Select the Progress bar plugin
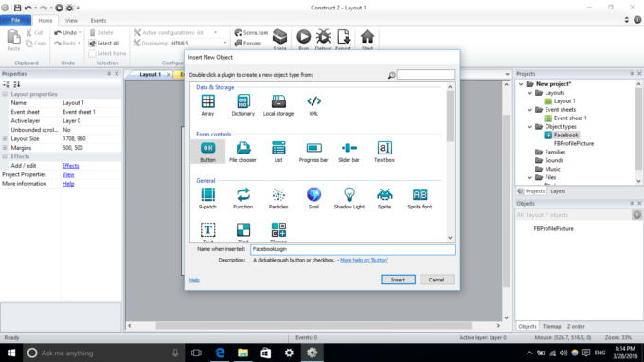The width and height of the screenshot is (644, 362). tap(313, 152)
